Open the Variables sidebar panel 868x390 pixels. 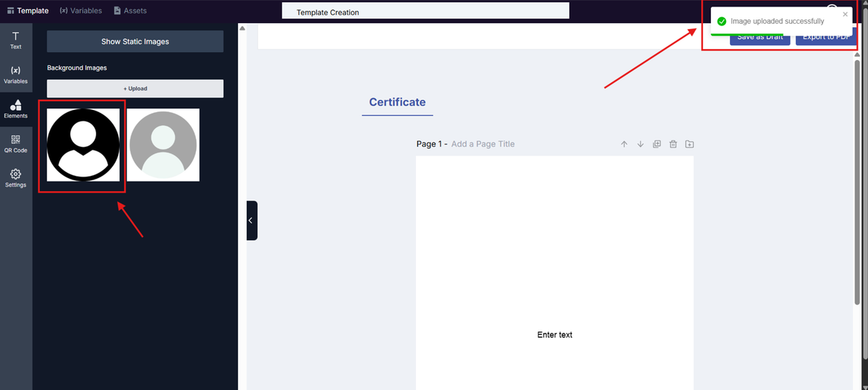coord(16,75)
